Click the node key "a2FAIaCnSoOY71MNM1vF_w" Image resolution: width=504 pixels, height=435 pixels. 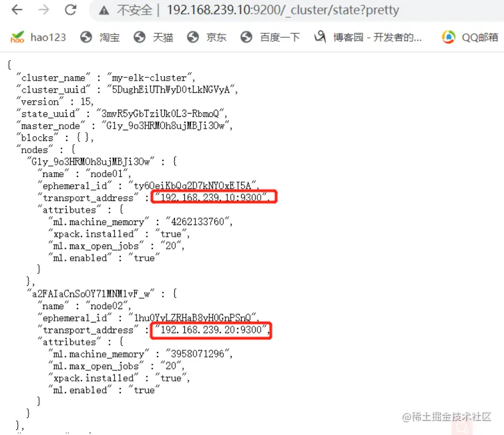point(91,294)
